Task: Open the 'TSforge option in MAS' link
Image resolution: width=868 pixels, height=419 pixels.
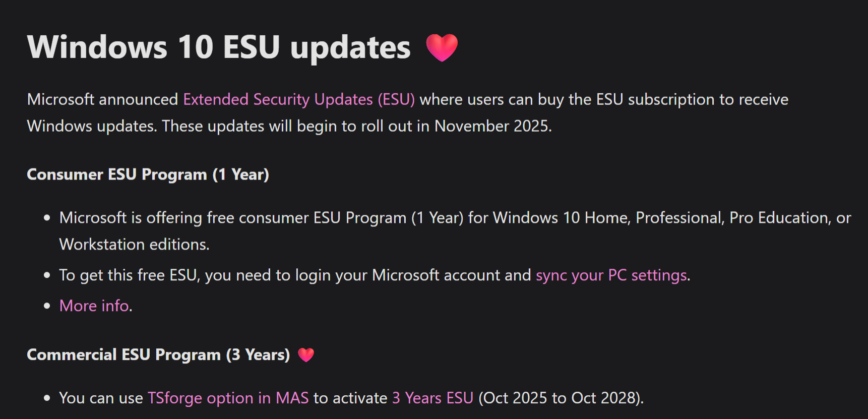Action: (228, 398)
